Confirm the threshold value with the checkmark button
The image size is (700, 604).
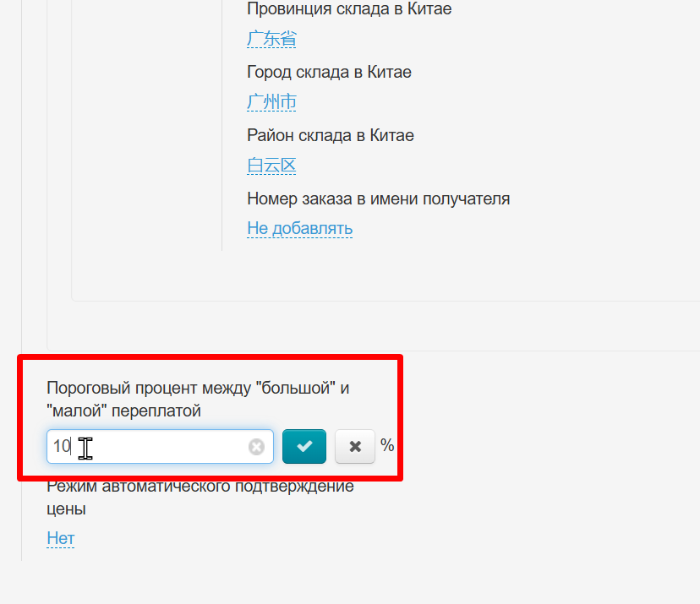point(304,446)
